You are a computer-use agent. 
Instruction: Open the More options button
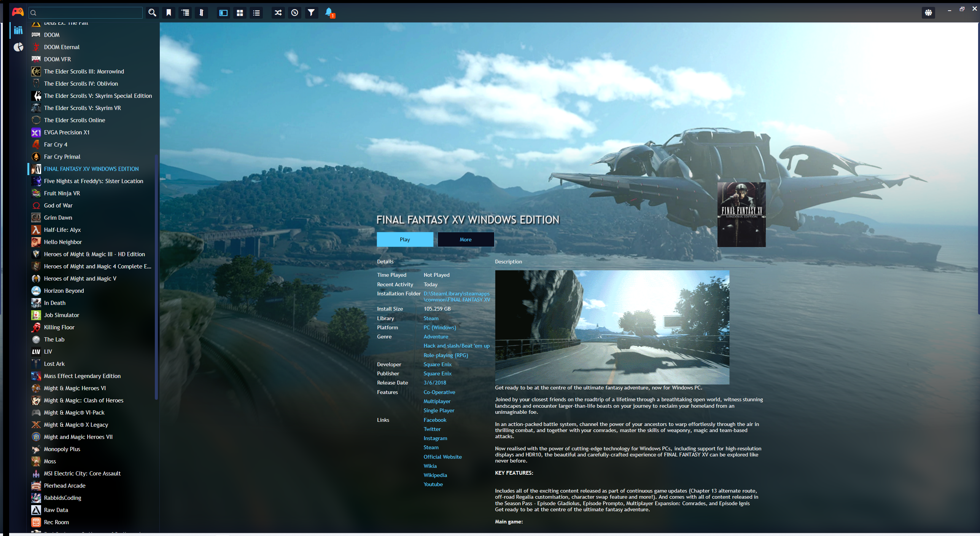point(466,239)
